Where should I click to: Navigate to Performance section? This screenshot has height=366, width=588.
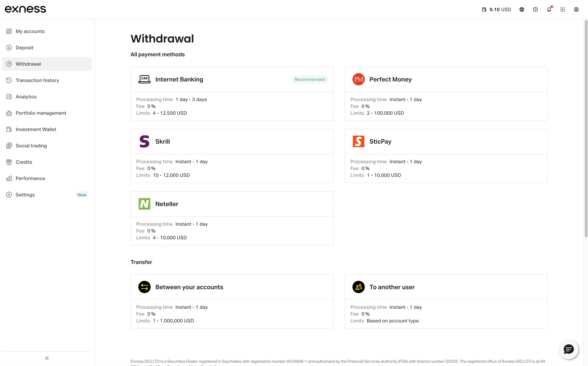coord(30,178)
